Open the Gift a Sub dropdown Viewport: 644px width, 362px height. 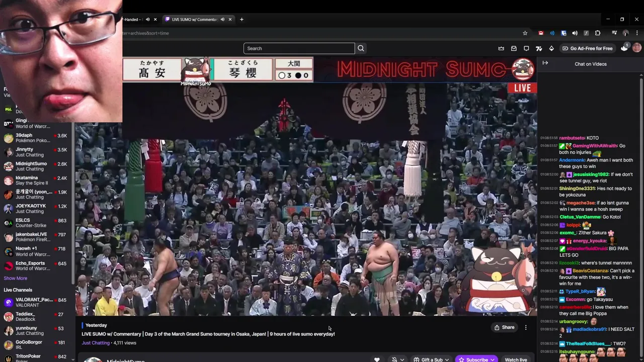pos(431,359)
